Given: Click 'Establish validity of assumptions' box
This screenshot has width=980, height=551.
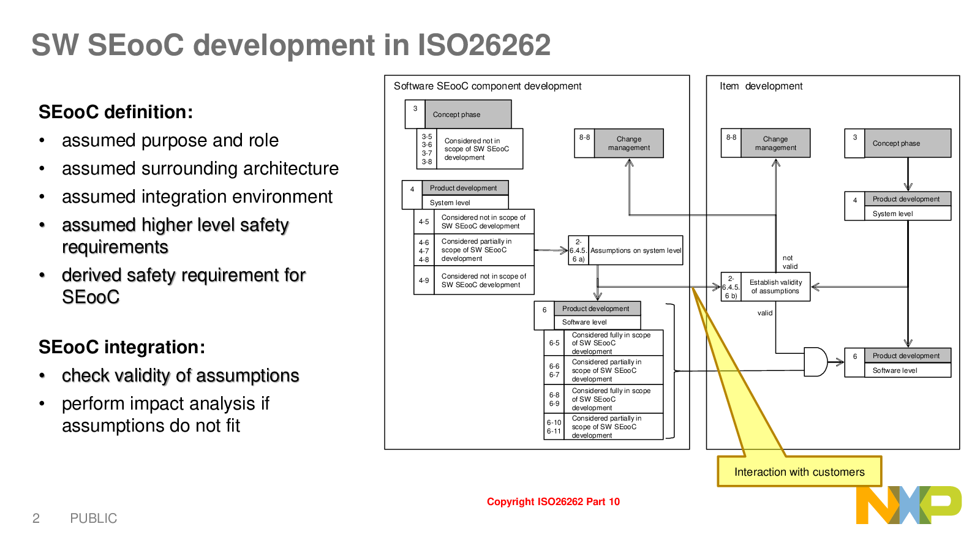Looking at the screenshot, I should [x=766, y=287].
